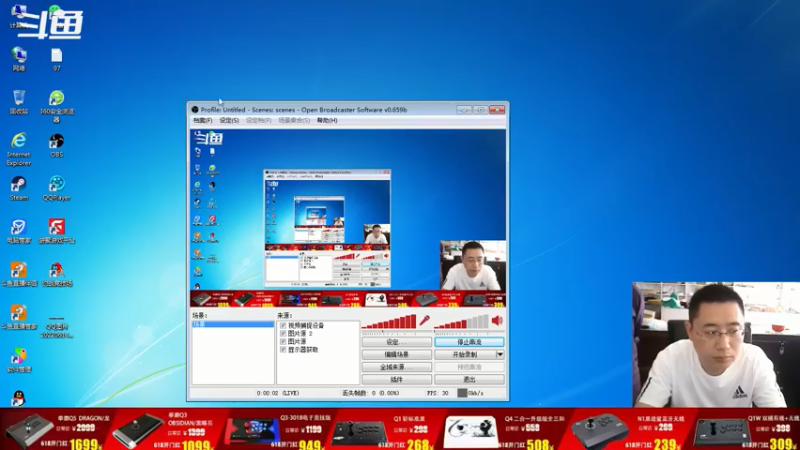
Task: Mute the desktop speaker icon in OBS
Action: tap(497, 320)
